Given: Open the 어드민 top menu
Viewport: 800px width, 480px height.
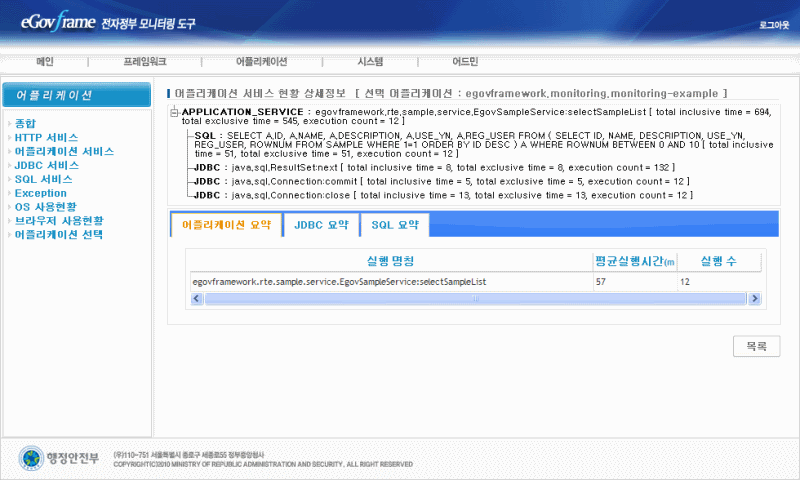Looking at the screenshot, I should 465,62.
